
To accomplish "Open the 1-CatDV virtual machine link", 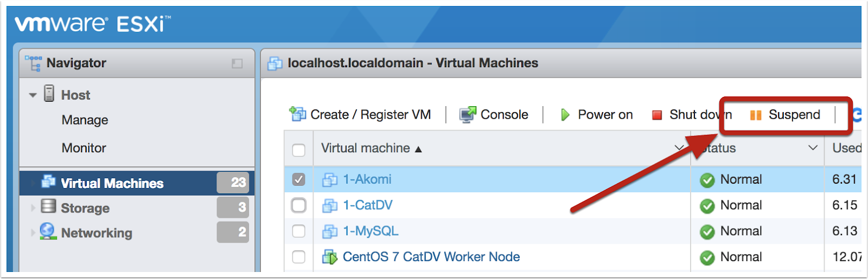I will 367,205.
